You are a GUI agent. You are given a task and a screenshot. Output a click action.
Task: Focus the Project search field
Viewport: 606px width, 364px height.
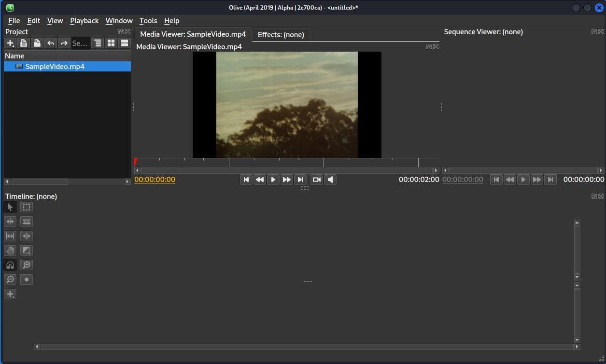pos(80,43)
